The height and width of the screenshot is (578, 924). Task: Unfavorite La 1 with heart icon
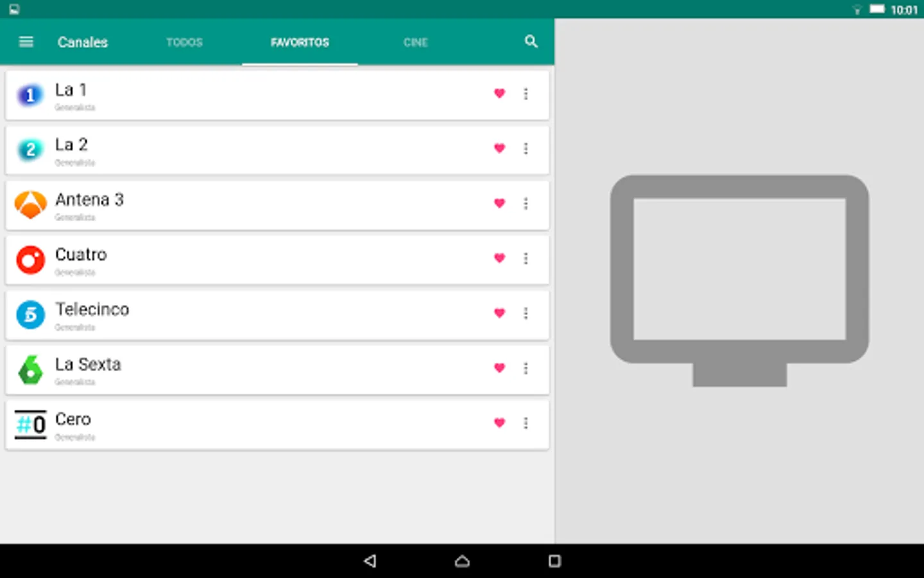pyautogui.click(x=499, y=94)
